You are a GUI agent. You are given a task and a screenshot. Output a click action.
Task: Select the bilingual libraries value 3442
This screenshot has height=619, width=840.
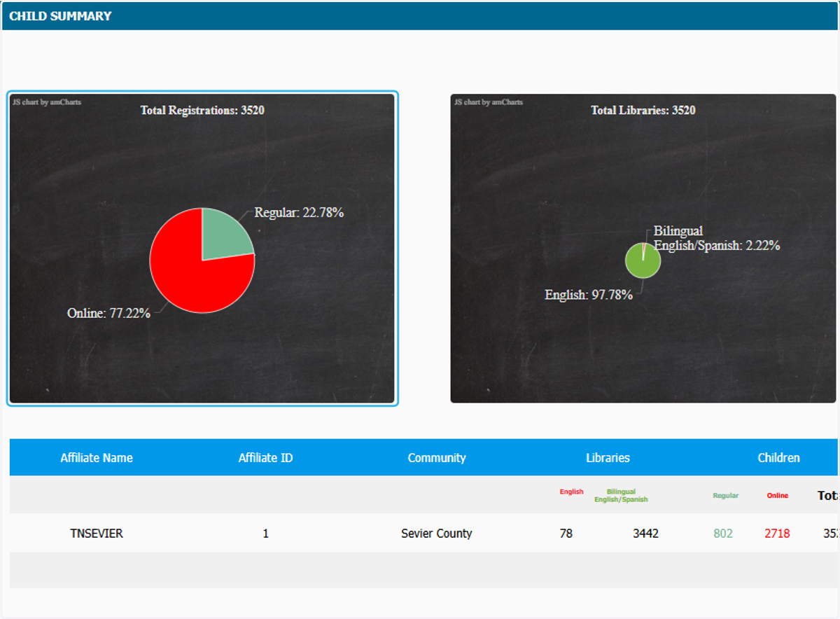click(645, 534)
